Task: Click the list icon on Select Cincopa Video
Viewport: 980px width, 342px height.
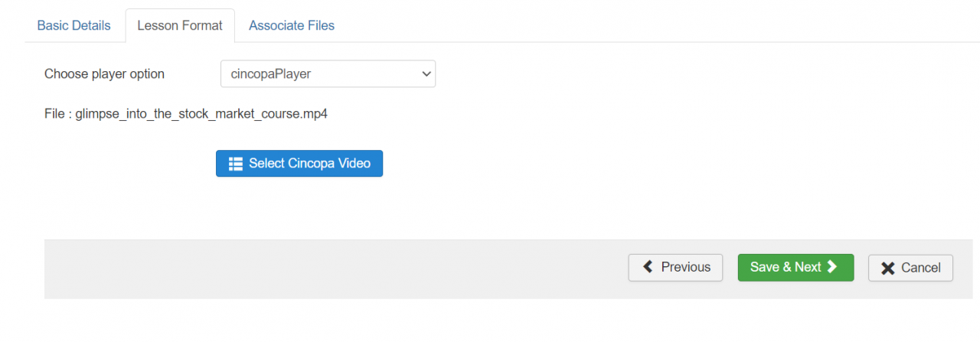Action: click(x=236, y=164)
